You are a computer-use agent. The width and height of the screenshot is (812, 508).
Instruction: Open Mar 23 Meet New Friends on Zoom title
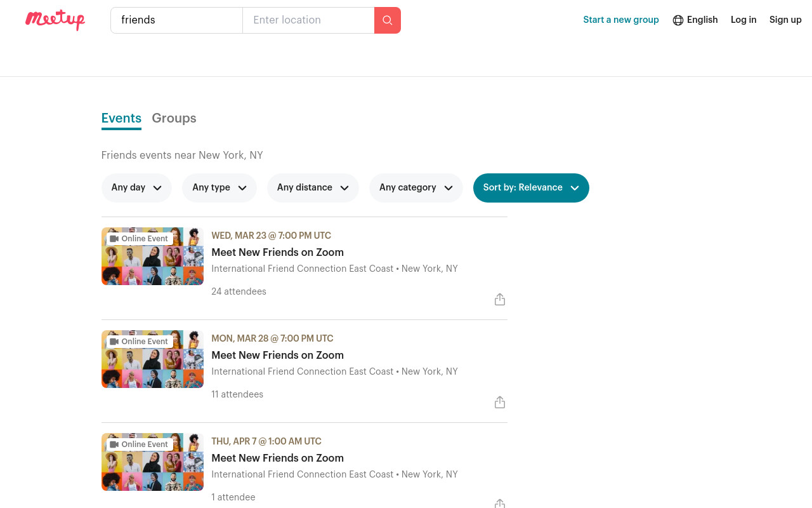(x=277, y=253)
